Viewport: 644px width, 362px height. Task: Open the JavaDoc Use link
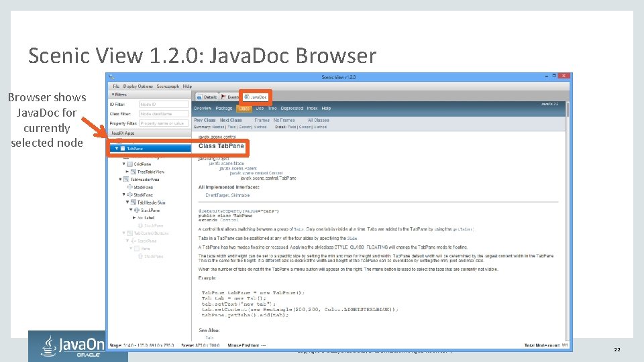click(260, 109)
